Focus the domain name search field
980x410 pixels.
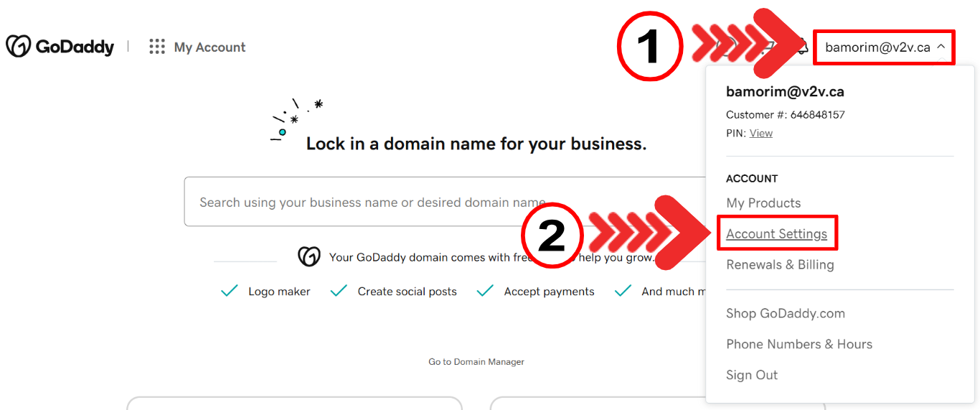click(x=430, y=202)
